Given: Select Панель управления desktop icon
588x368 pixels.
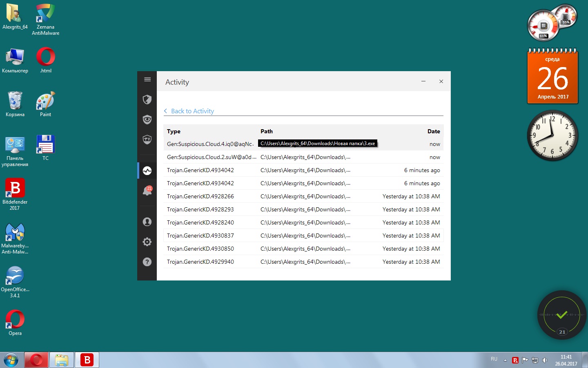Looking at the screenshot, I should tap(15, 151).
